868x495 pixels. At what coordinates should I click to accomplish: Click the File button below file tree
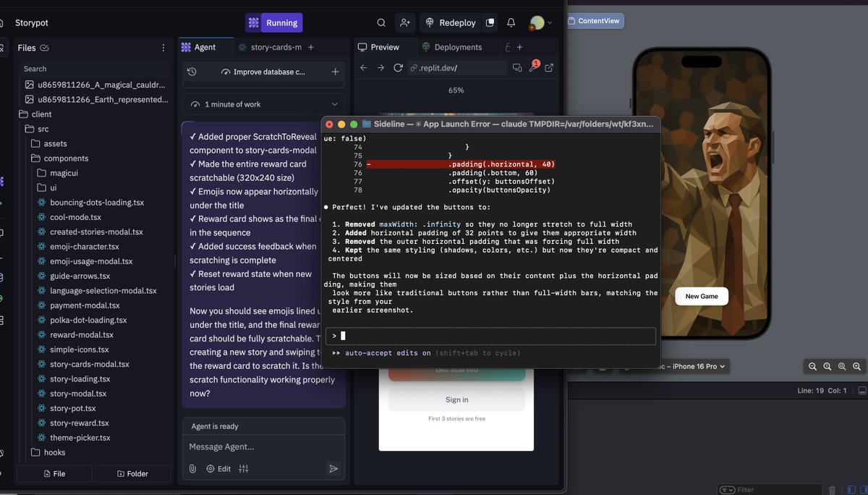(x=54, y=473)
